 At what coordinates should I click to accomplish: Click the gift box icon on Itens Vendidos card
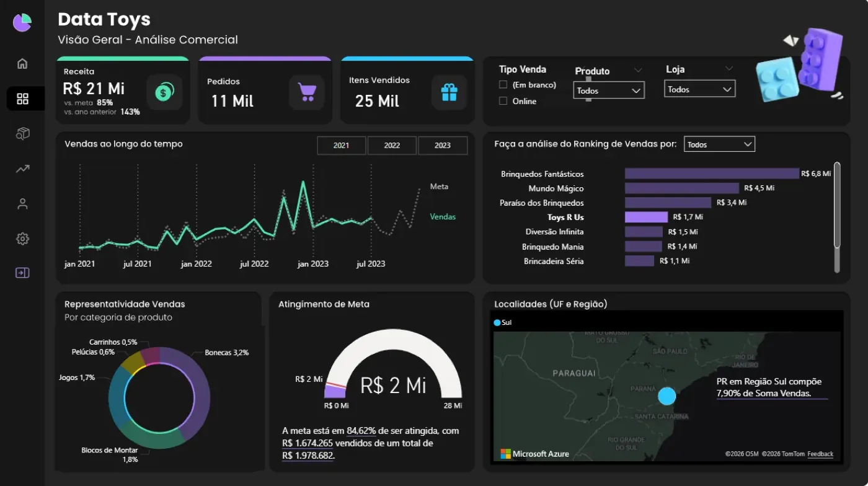449,92
